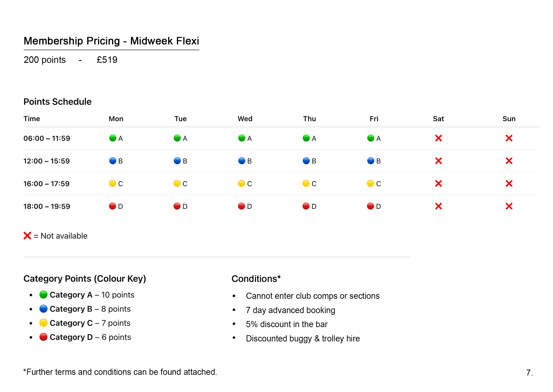Select the yellow Category C colour swatch

click(44, 323)
